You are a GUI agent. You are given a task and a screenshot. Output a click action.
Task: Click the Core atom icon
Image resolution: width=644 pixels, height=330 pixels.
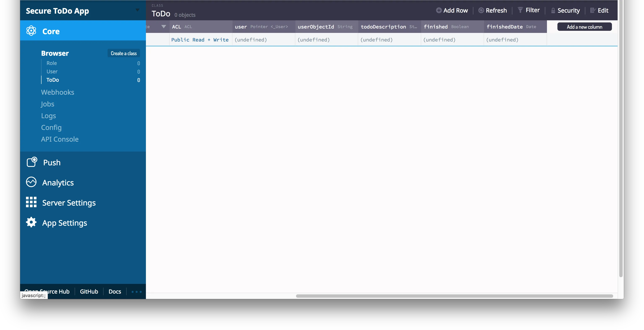click(31, 31)
